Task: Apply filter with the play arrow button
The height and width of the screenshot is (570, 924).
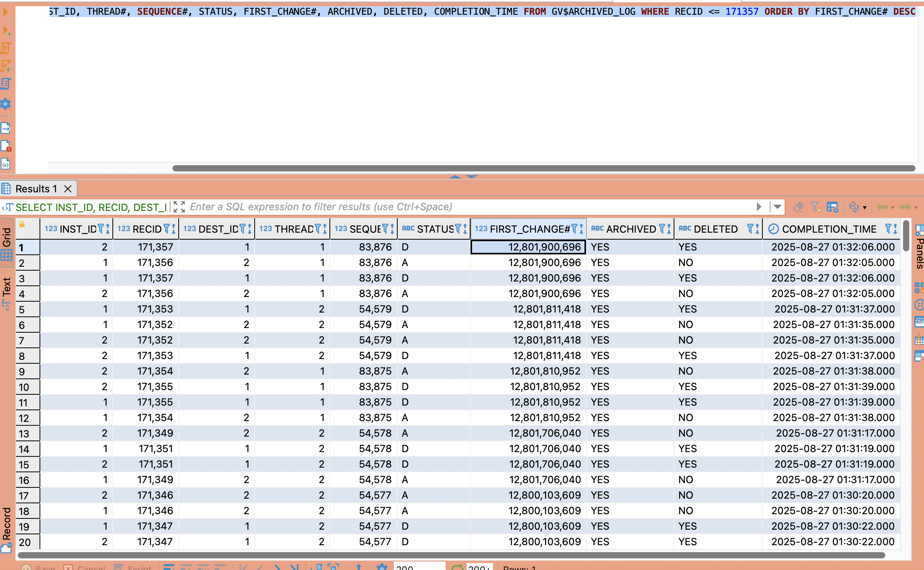Action: click(759, 207)
